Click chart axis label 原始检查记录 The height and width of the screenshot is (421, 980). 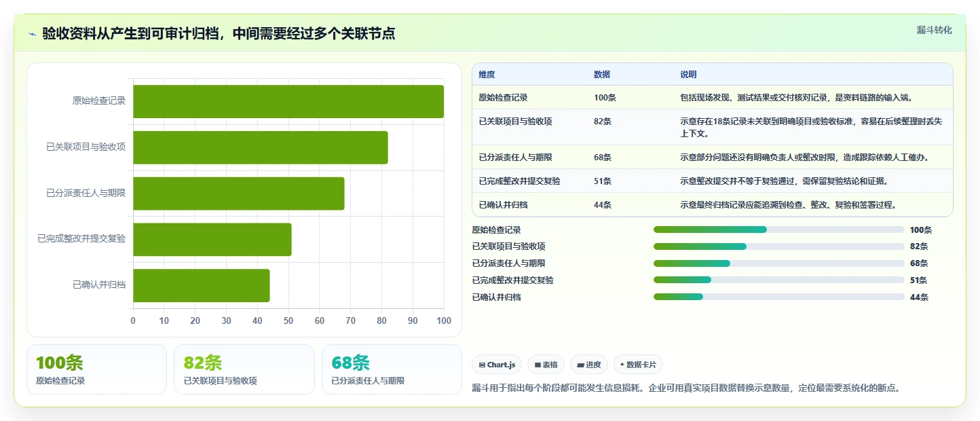tap(99, 101)
